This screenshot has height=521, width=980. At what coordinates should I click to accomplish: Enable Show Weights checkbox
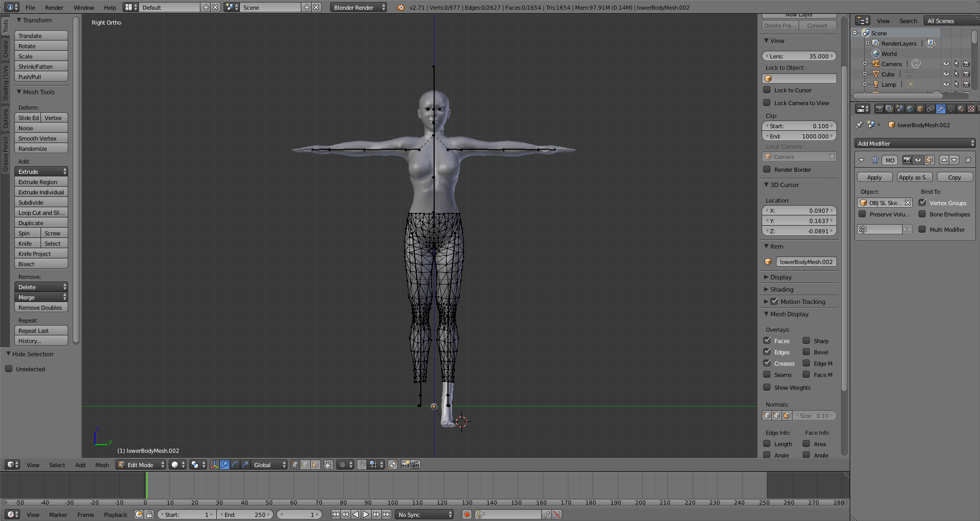(767, 387)
